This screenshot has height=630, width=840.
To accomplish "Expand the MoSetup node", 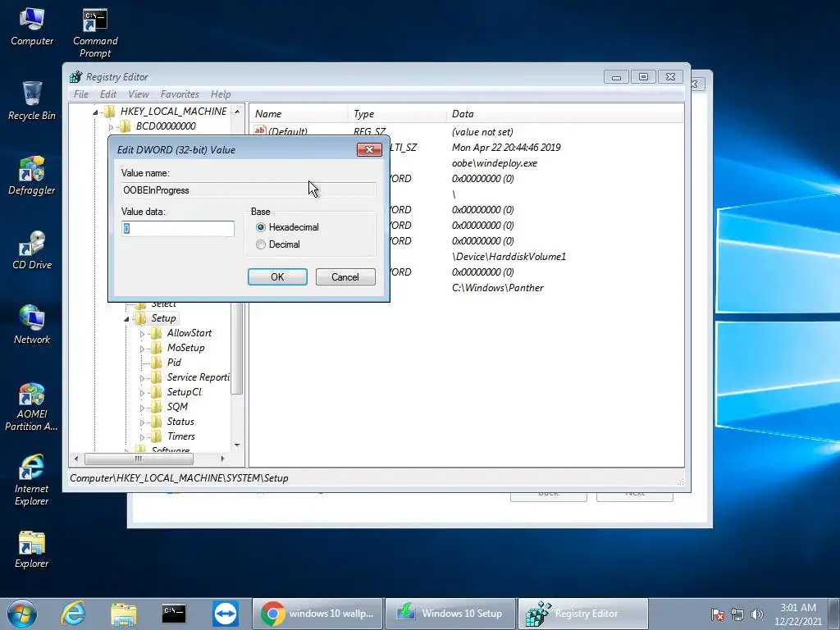I will coord(142,349).
